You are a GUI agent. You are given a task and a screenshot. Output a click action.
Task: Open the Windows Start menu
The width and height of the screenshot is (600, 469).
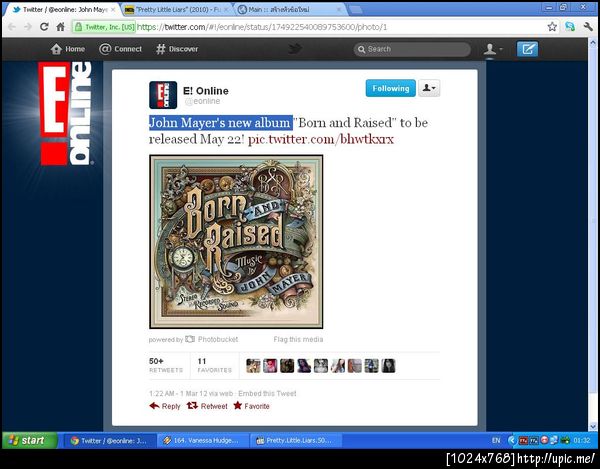[29, 440]
